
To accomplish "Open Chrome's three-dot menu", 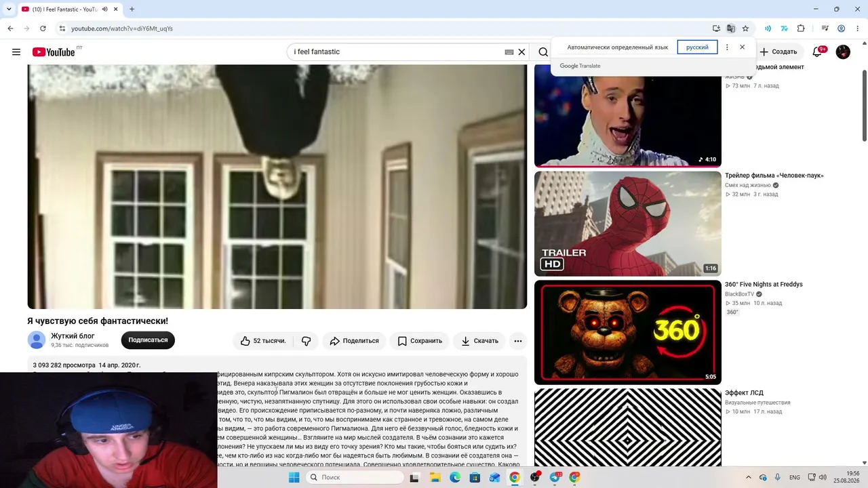I will click(x=857, y=28).
